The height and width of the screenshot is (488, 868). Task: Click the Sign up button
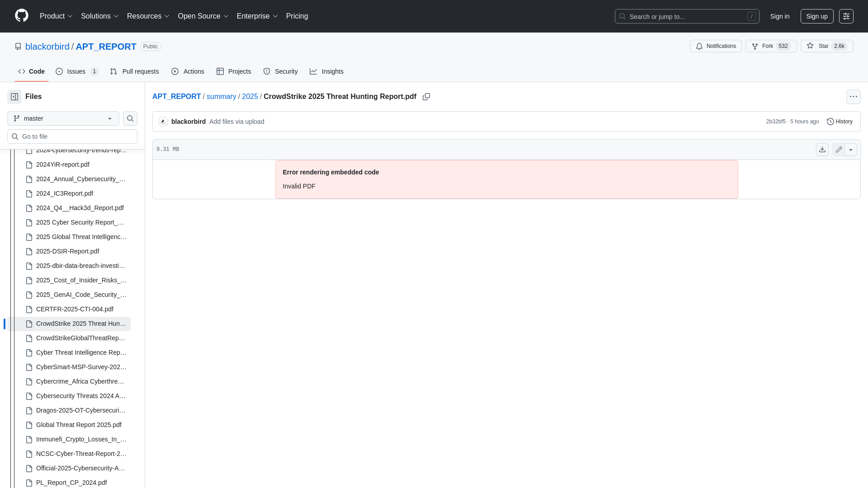pyautogui.click(x=817, y=16)
